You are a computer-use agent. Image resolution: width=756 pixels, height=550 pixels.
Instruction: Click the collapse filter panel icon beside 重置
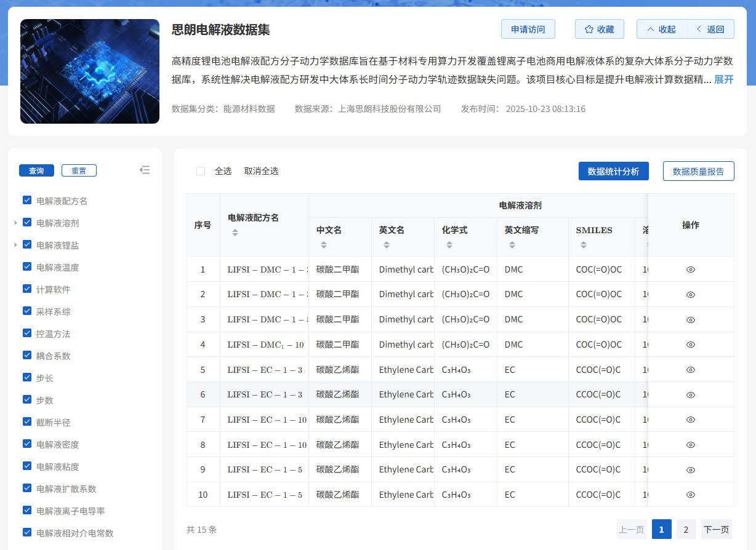click(145, 170)
